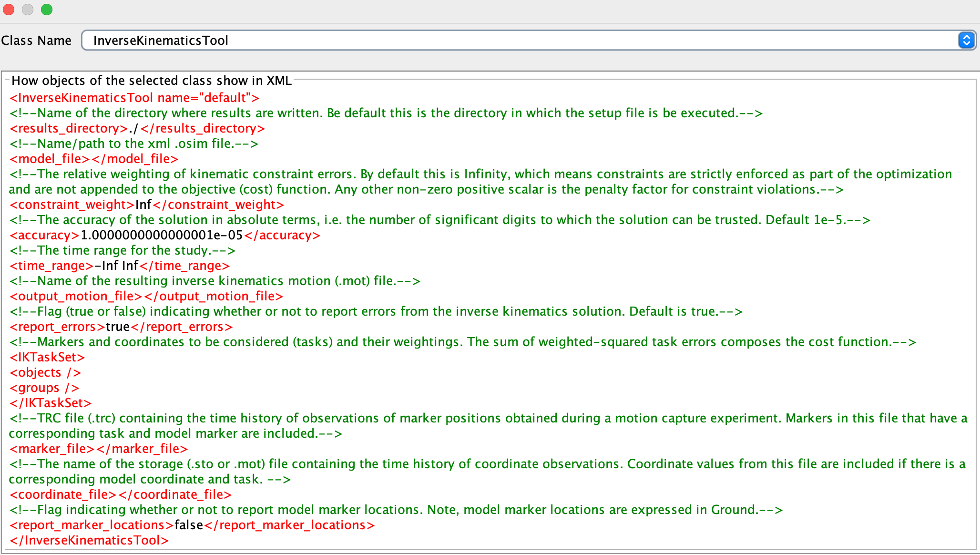Click the closing /InverseKinematicsTool tag
Image resolution: width=980 pixels, height=555 pixels.
point(89,540)
